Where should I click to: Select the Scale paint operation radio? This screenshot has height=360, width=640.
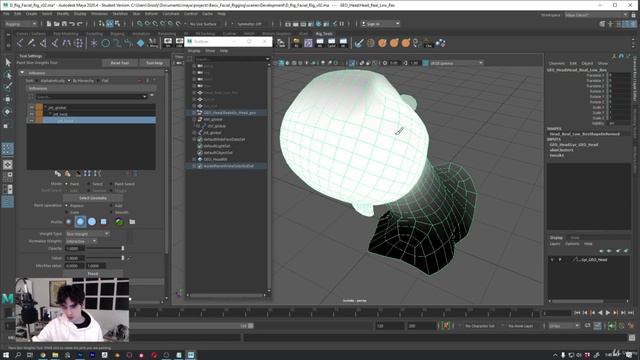tap(66, 212)
